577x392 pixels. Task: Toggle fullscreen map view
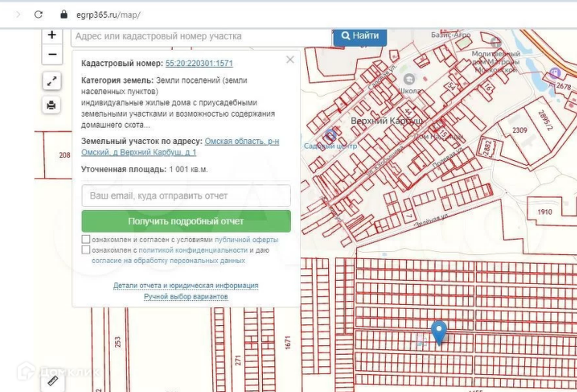click(52, 80)
